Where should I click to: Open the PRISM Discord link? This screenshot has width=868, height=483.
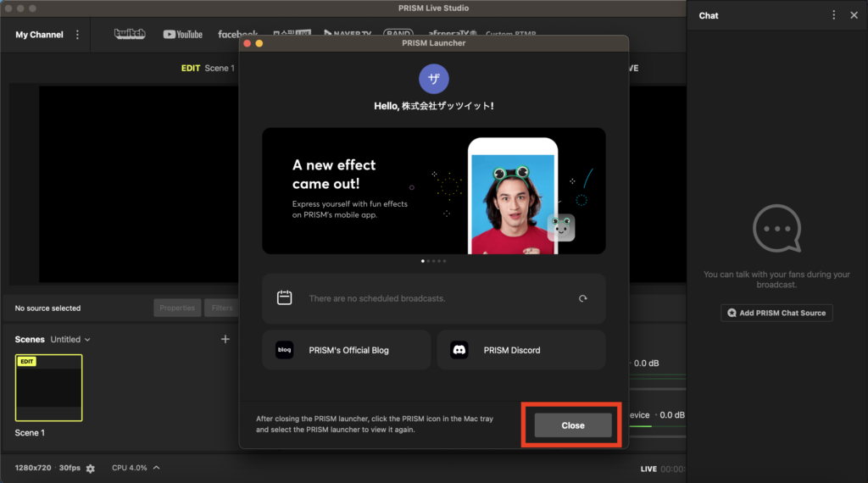[520, 350]
